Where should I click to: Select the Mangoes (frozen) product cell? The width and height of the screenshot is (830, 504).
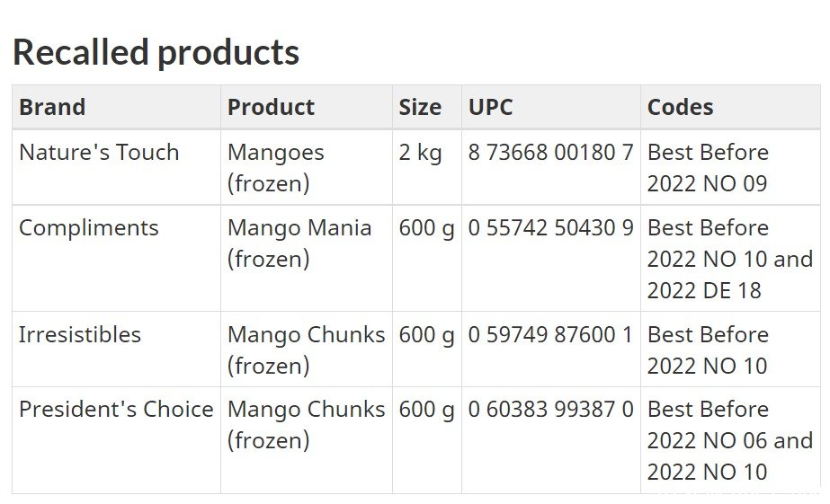point(306,167)
